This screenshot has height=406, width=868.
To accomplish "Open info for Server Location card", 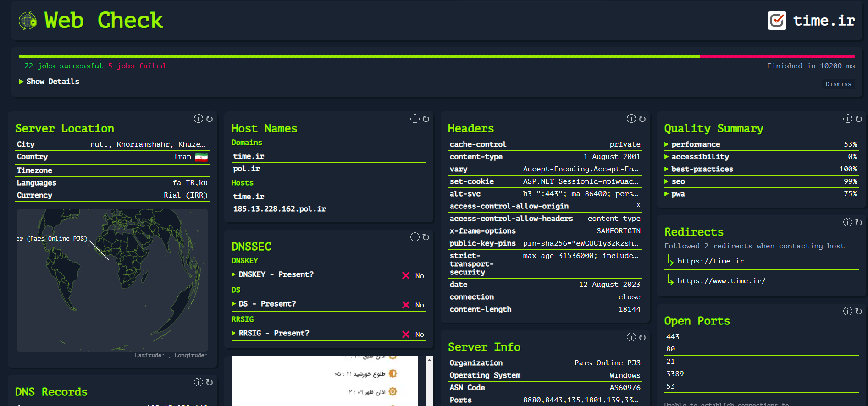I will [x=199, y=119].
